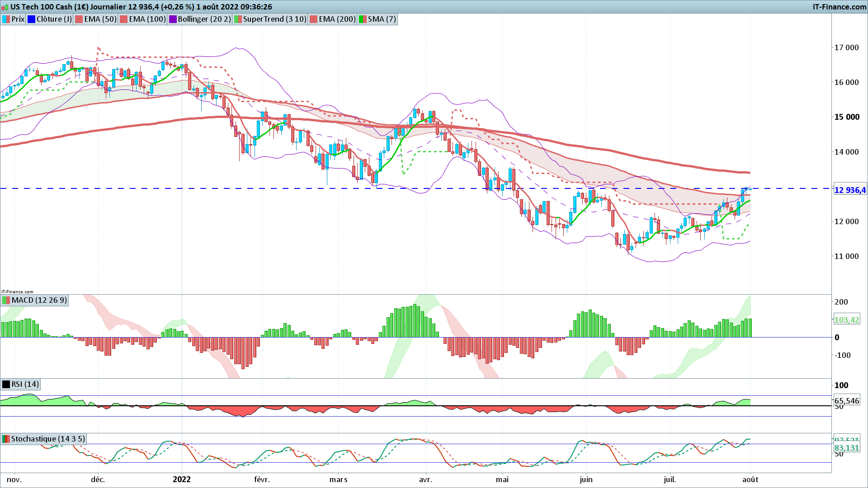
Task: Open the RSI (14) panel label
Action: [25, 384]
